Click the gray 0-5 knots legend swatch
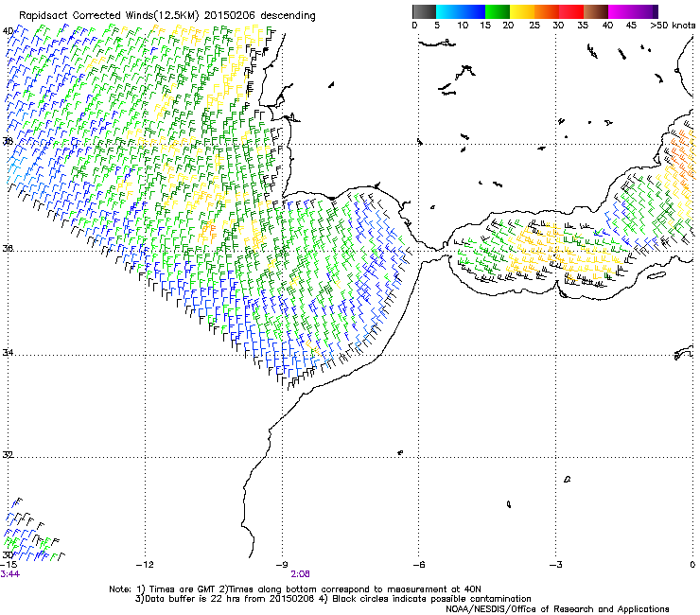The width and height of the screenshot is (700, 615). click(424, 11)
